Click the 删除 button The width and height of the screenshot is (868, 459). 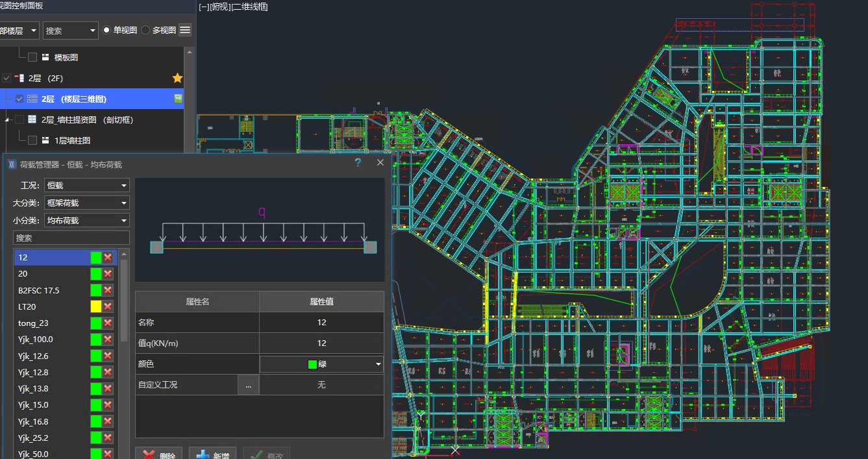[158, 455]
